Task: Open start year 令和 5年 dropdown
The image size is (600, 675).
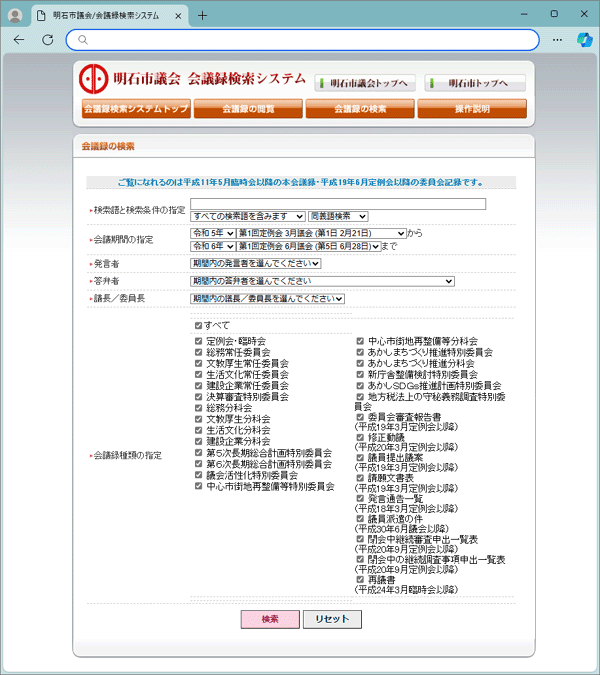Action: (213, 233)
